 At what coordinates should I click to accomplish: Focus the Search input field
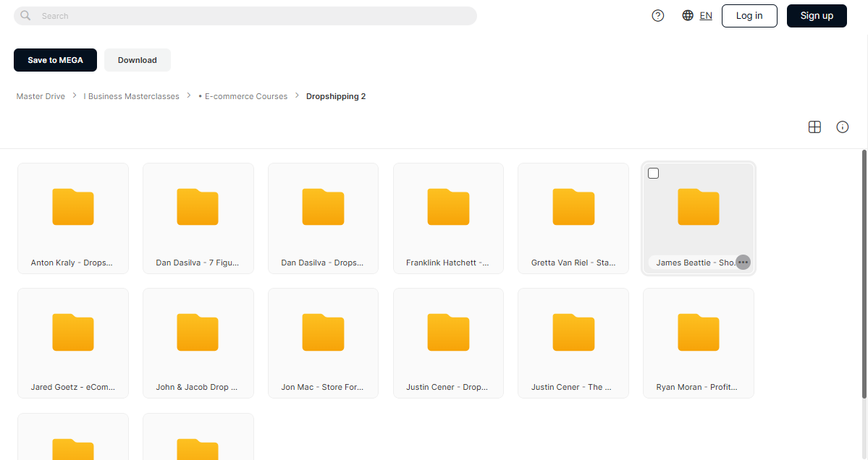tap(245, 15)
